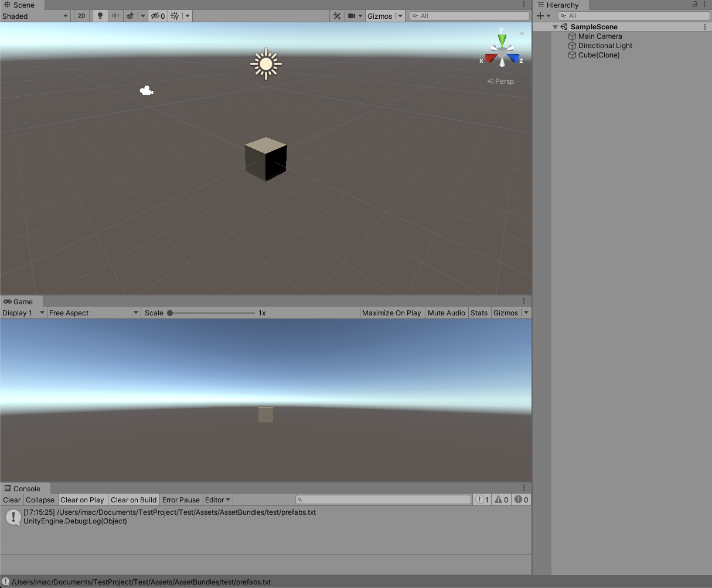712x588 pixels.
Task: Toggle Clear on Build option
Action: click(134, 499)
